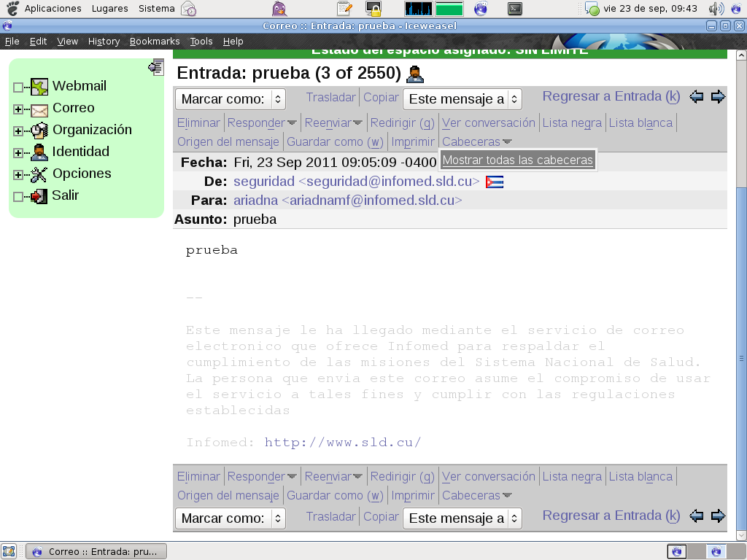Open the Edit menu

[x=38, y=42]
